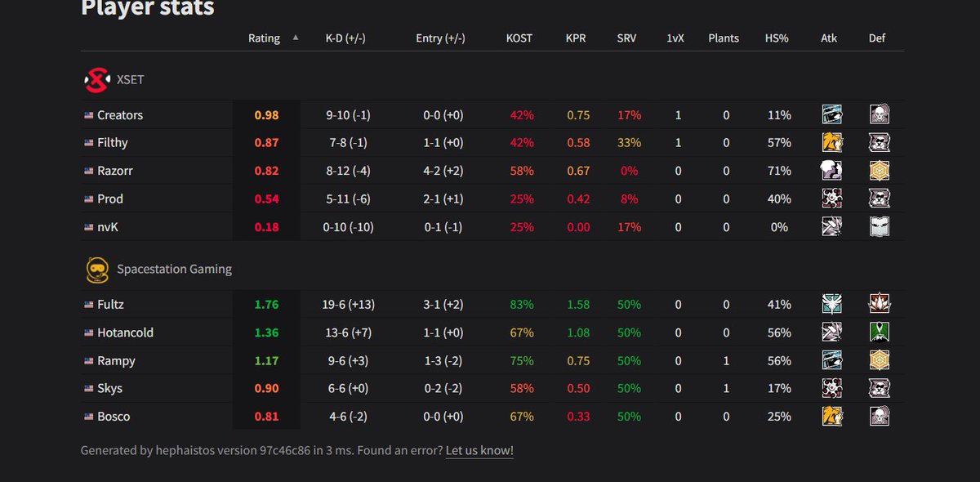
Task: Click the Spacestation Gaming team logo
Action: (x=96, y=269)
